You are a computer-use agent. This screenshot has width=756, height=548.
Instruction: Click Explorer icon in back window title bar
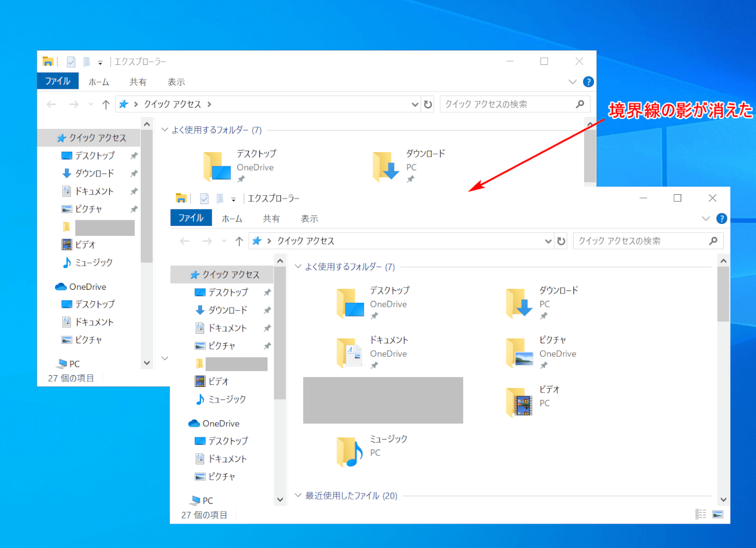coord(48,62)
